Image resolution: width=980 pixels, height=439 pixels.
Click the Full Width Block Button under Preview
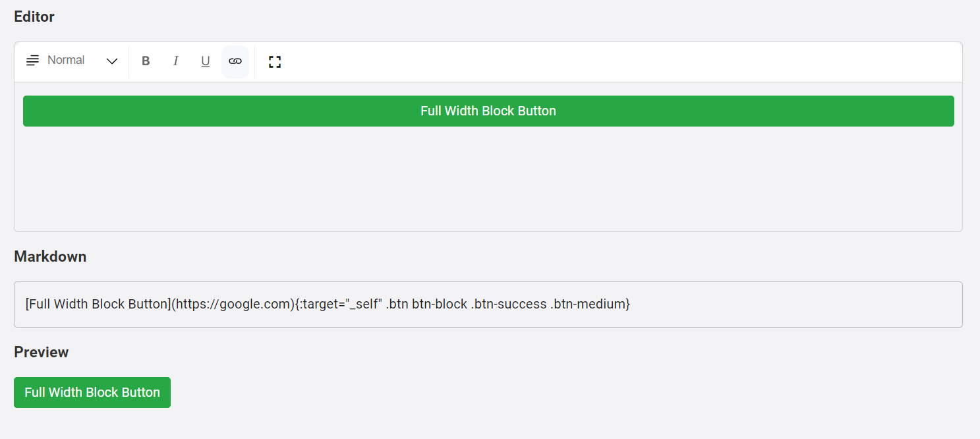92,392
